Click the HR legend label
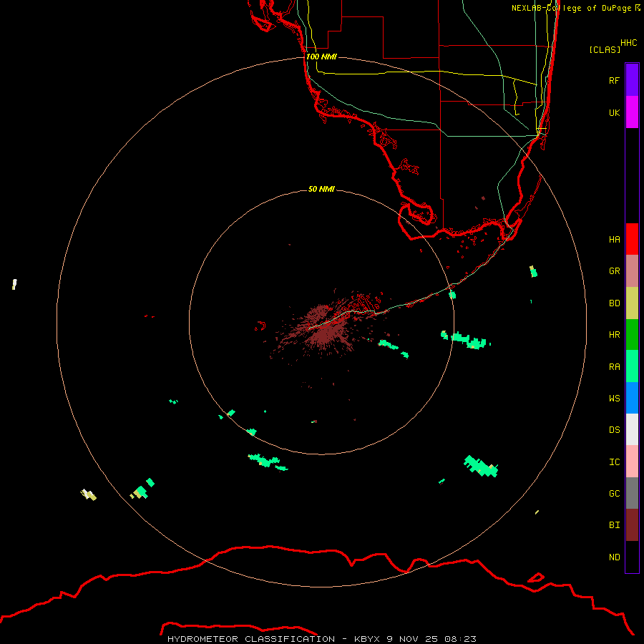644x644 pixels. pyautogui.click(x=614, y=335)
